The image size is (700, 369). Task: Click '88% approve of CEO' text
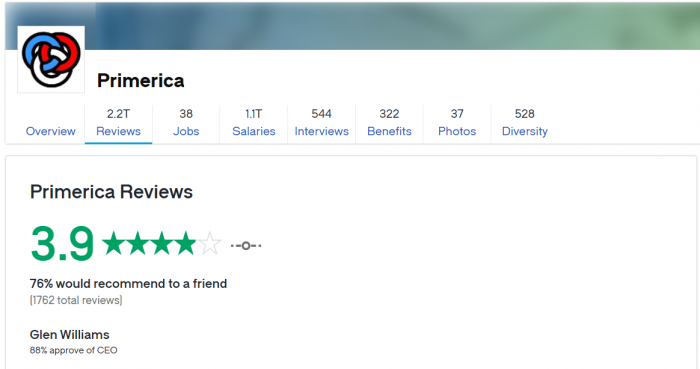coord(74,350)
